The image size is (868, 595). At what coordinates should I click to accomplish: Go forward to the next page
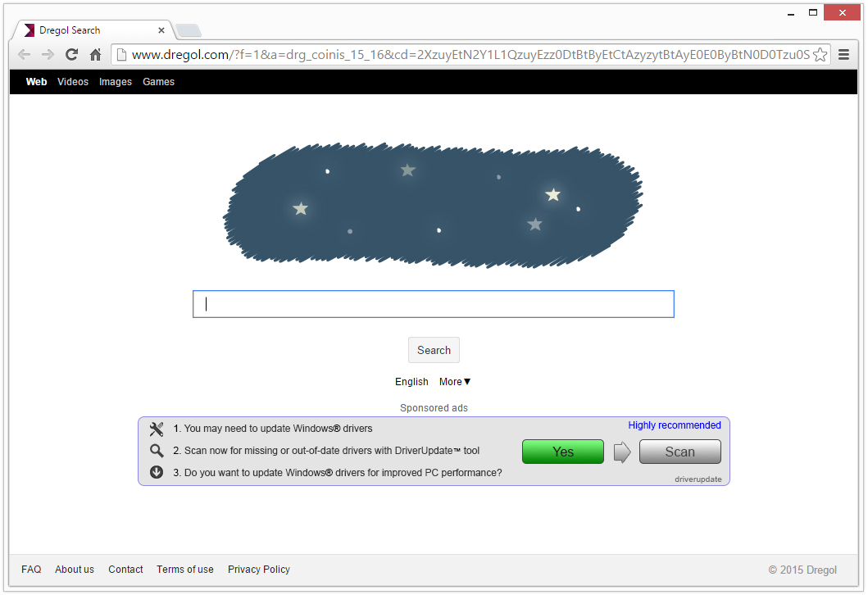48,54
